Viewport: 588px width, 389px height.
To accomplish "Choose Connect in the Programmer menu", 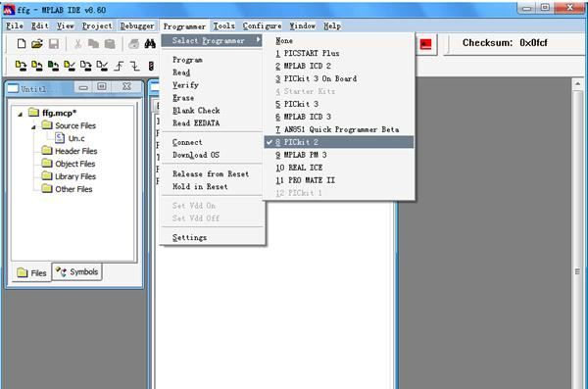I will (x=212, y=142).
